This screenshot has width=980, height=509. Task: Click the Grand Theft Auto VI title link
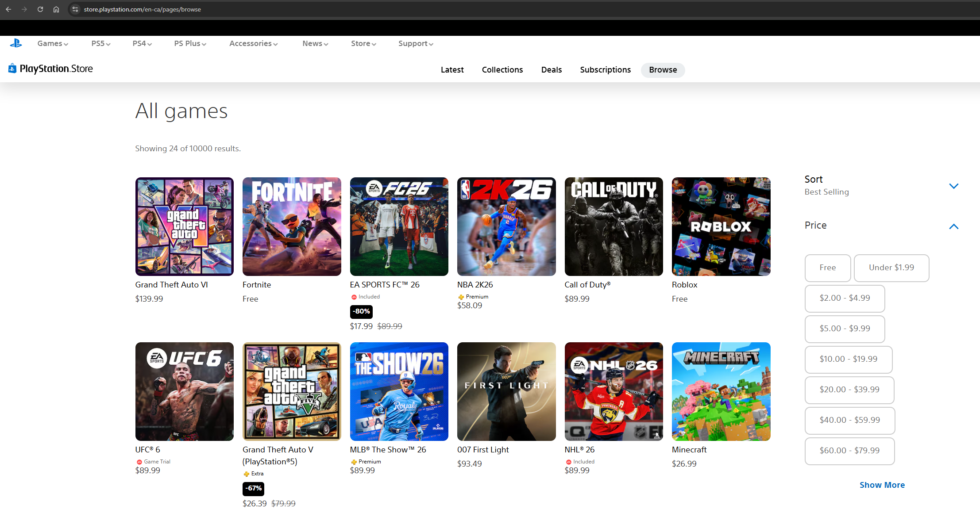click(x=172, y=285)
